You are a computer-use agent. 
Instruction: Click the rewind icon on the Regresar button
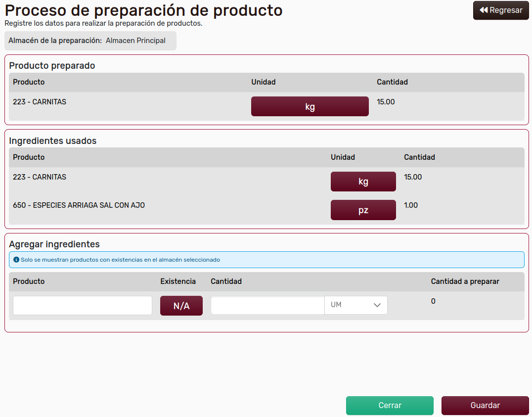[x=484, y=10]
